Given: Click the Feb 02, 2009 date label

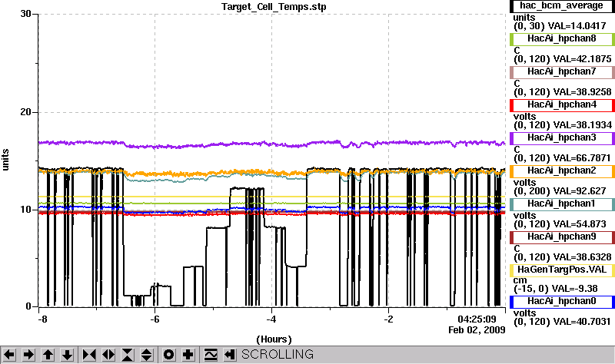Looking at the screenshot, I should click(477, 330).
